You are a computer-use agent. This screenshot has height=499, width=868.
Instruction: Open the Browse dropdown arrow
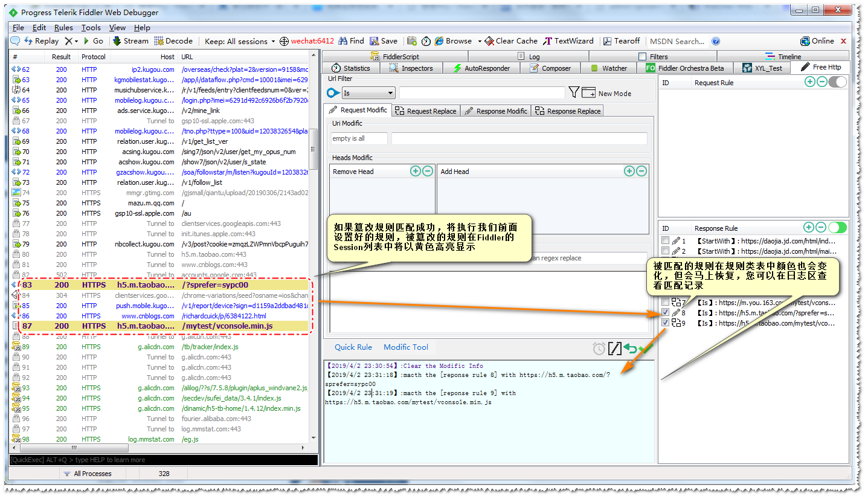(x=480, y=42)
